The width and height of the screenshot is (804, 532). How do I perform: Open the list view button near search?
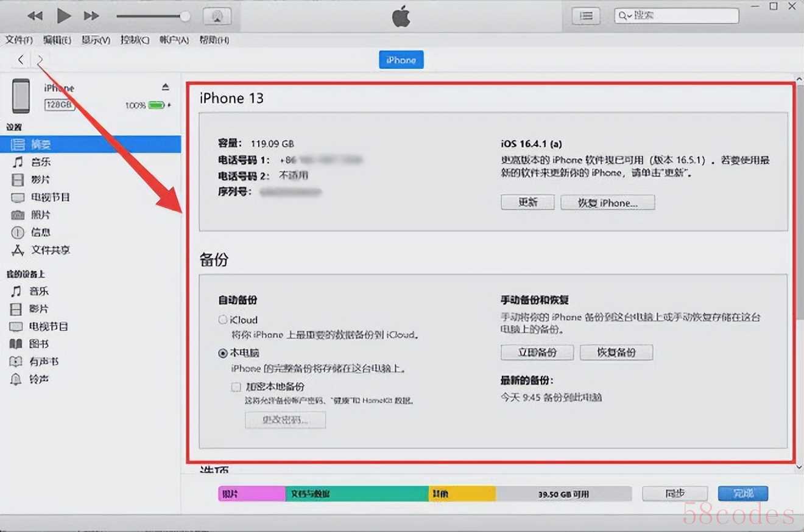(x=586, y=16)
